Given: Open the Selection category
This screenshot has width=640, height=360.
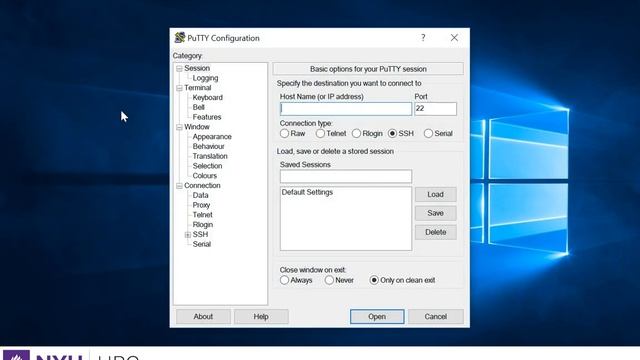Looking at the screenshot, I should (207, 166).
